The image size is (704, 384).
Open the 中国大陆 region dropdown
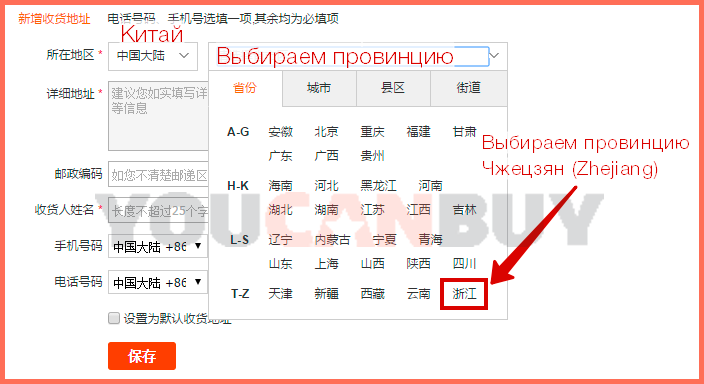click(x=153, y=56)
